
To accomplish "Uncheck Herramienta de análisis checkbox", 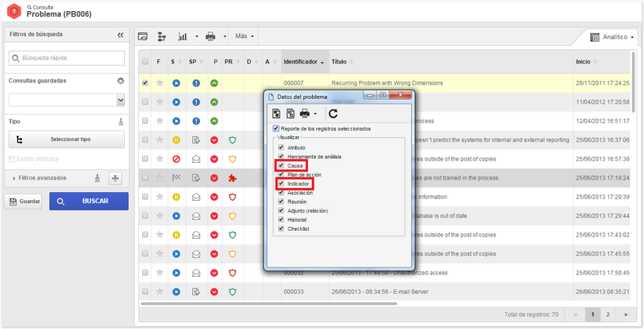I will pyautogui.click(x=281, y=157).
